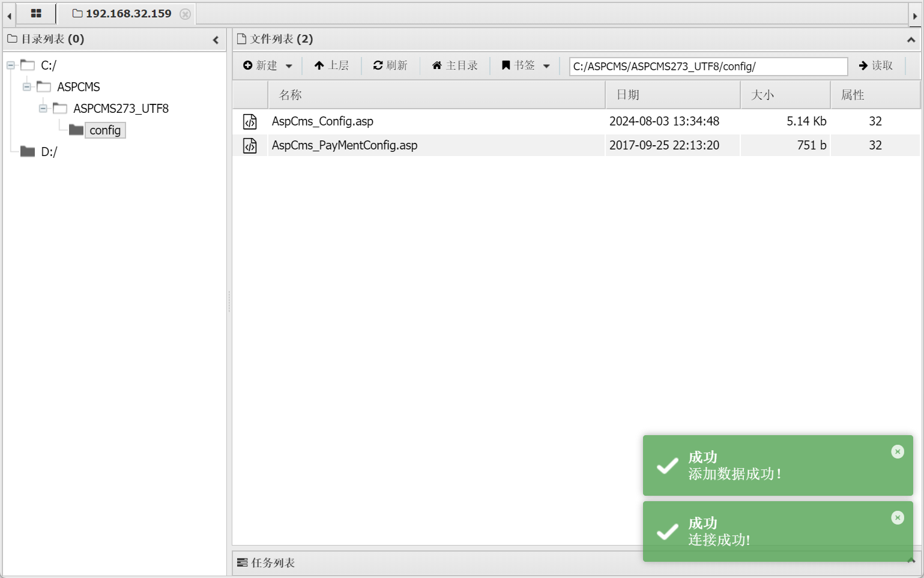The width and height of the screenshot is (924, 578).
Task: Click the 751 b size cell
Action: (812, 145)
